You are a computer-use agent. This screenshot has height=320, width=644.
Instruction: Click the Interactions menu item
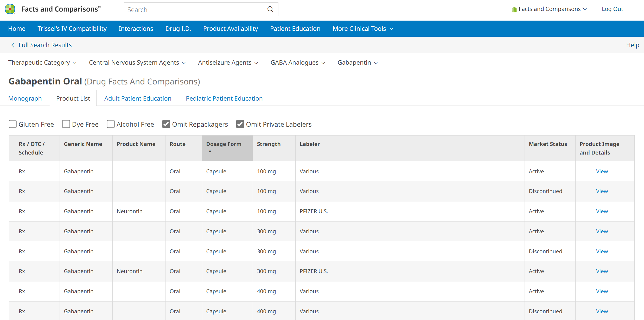[136, 28]
